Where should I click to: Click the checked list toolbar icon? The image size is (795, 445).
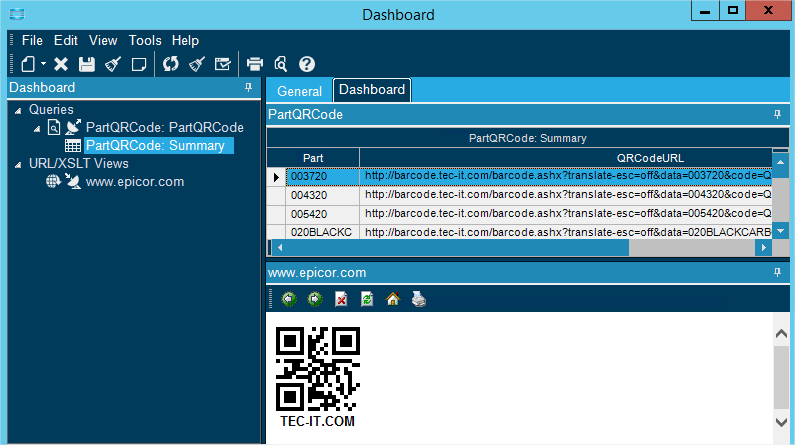pyautogui.click(x=223, y=64)
